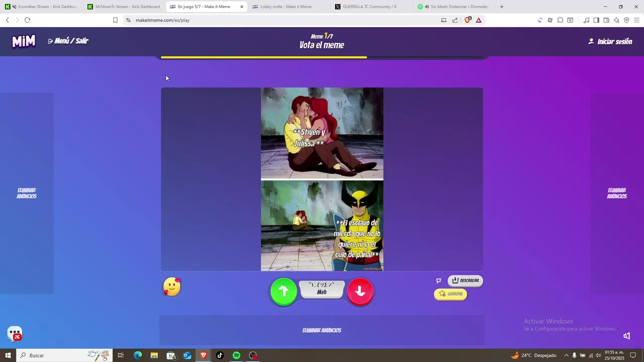Screen dimensions: 644x362
Task: Open Microsoft Store from taskbar
Action: click(171, 355)
